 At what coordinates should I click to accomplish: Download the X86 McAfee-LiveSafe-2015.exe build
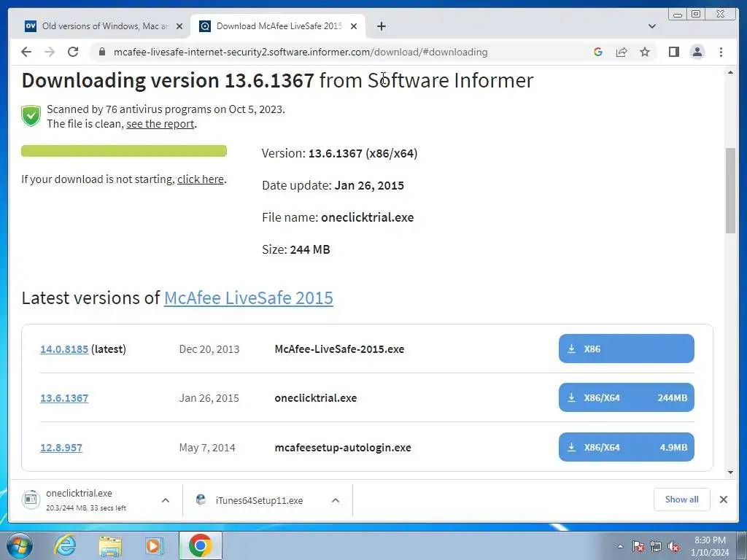627,349
